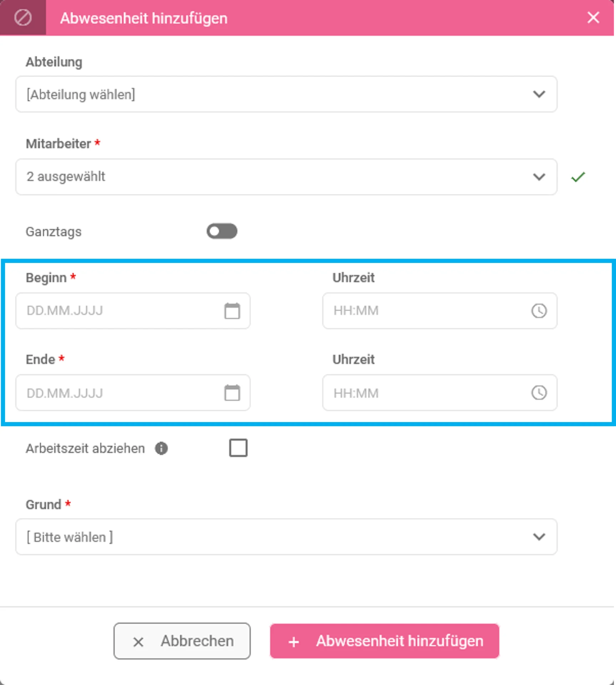Show info tooltip for Arbeitszeit abziehen
This screenshot has height=685, width=616.
[x=161, y=448]
